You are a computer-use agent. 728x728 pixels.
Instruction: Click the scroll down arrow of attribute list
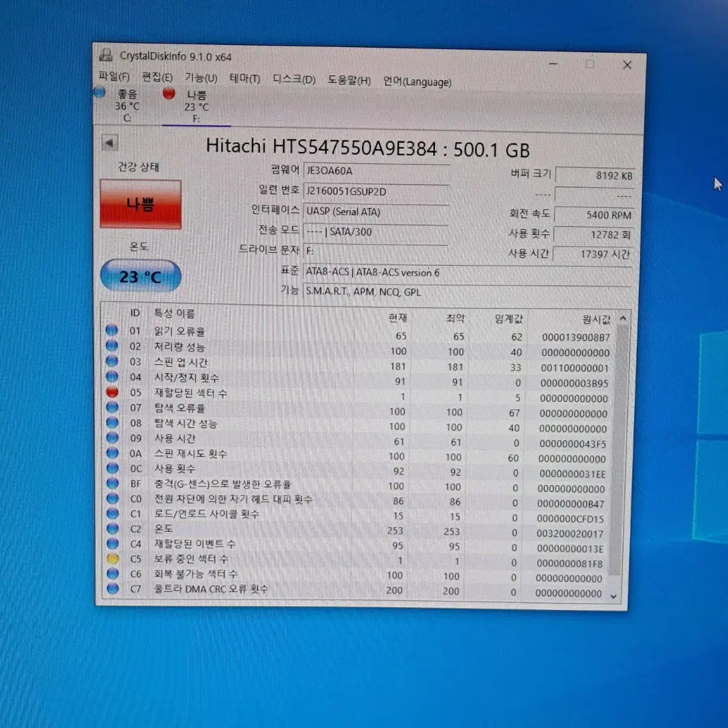(x=614, y=596)
